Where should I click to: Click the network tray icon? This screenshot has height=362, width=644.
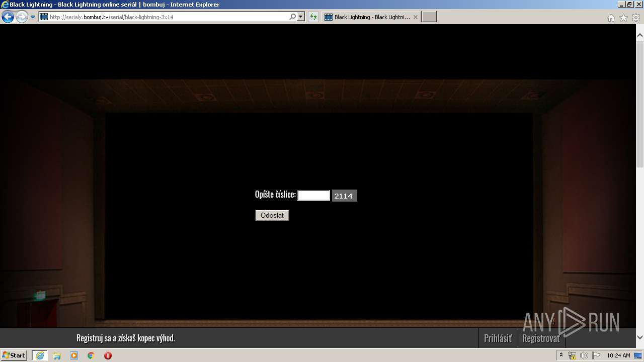pyautogui.click(x=572, y=355)
